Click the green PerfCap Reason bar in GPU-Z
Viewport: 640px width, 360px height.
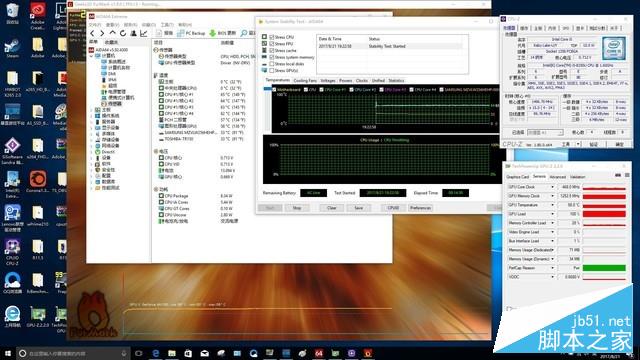tap(604, 268)
